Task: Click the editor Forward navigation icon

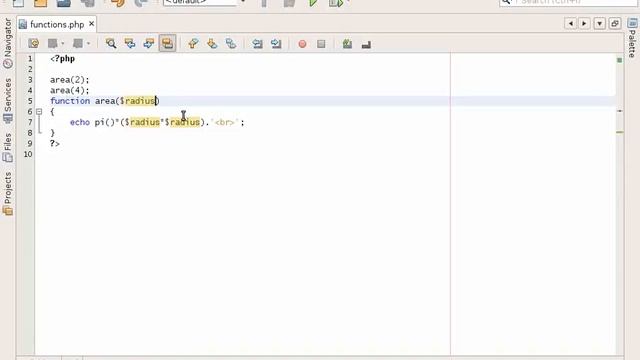Action: pos(78,44)
